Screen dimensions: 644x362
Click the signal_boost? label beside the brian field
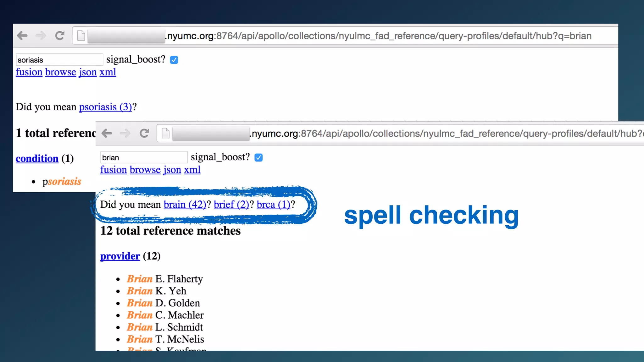[x=220, y=157]
